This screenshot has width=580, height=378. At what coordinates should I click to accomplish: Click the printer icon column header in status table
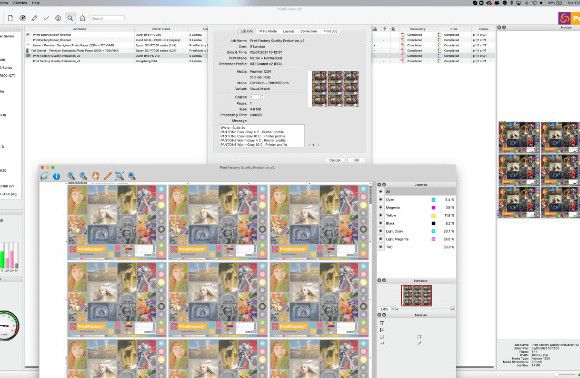[x=375, y=29]
